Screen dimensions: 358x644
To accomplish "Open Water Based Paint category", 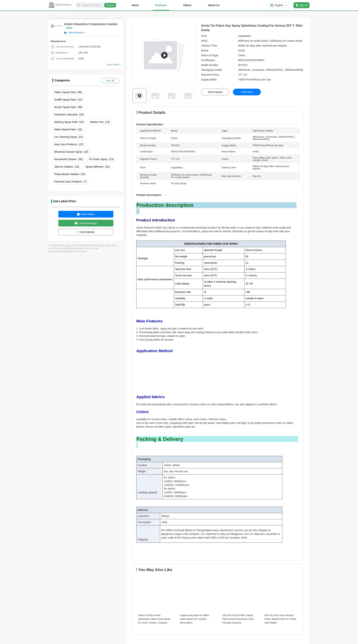I will [68, 130].
